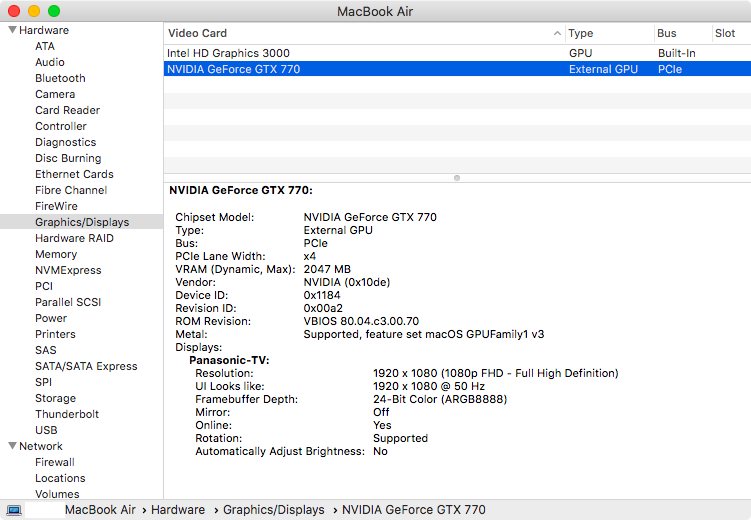Select Thunderbolt in the sidebar
Screen dimensions: 751x520
pos(67,414)
